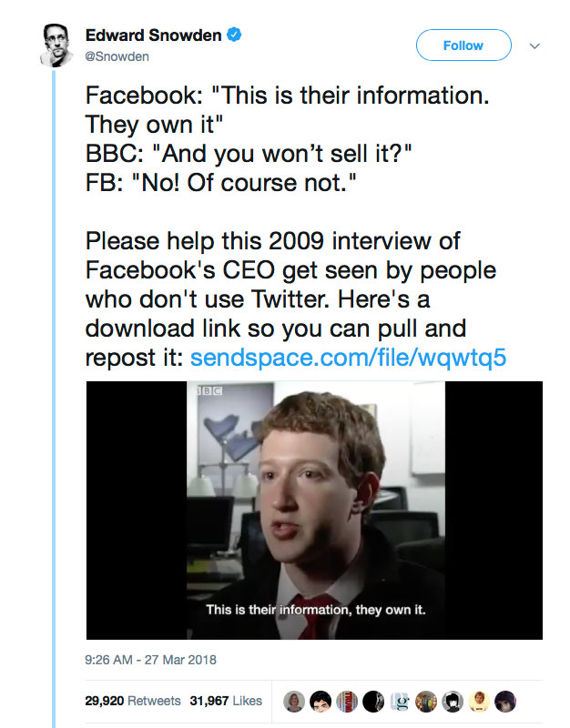Click the blue verified badge
Image resolution: width=570 pixels, height=728 pixels.
[x=234, y=36]
